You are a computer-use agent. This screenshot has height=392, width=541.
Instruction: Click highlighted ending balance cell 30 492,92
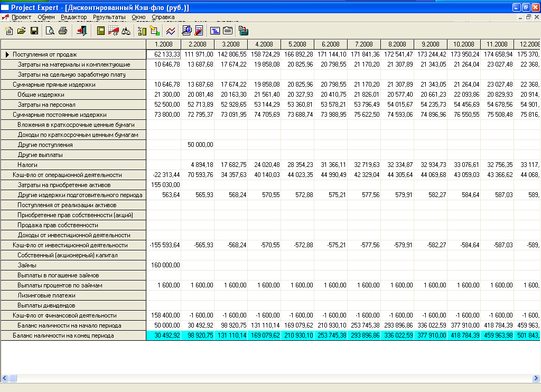tap(164, 335)
